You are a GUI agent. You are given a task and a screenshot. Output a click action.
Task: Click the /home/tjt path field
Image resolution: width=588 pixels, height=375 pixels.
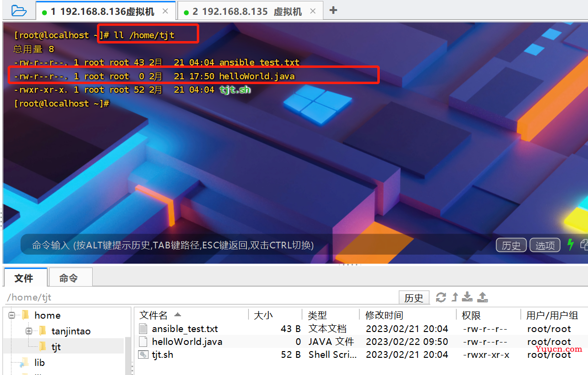(x=201, y=297)
